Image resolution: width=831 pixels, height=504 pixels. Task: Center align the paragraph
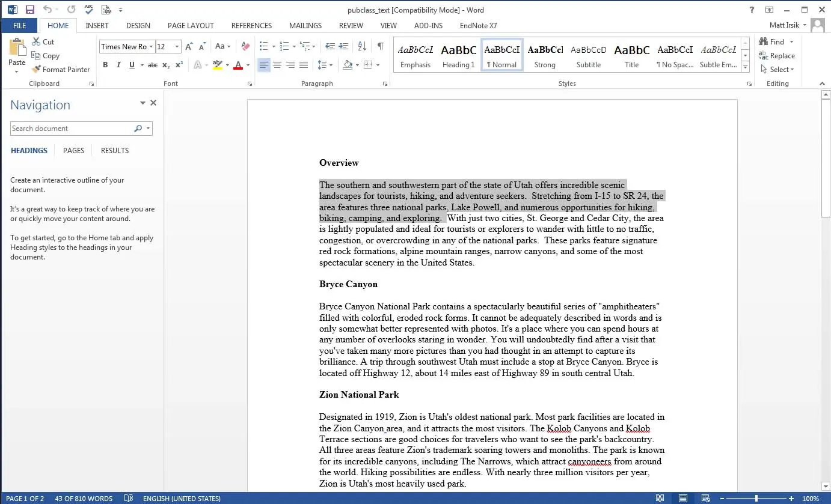(x=277, y=65)
